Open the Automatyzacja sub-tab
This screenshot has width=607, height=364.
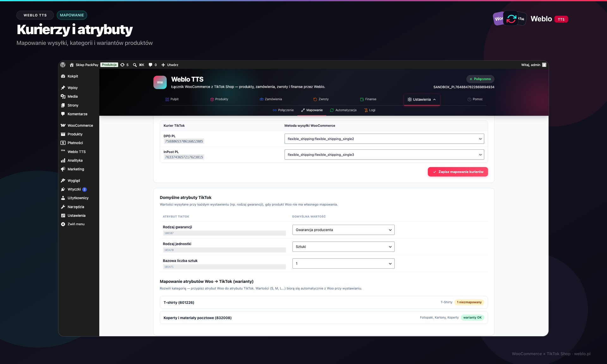(x=343, y=110)
